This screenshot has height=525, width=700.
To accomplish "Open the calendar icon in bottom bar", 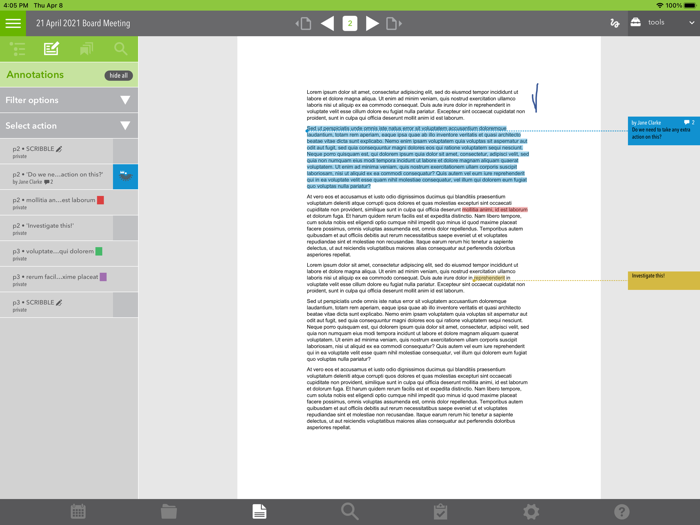I will pyautogui.click(x=78, y=512).
